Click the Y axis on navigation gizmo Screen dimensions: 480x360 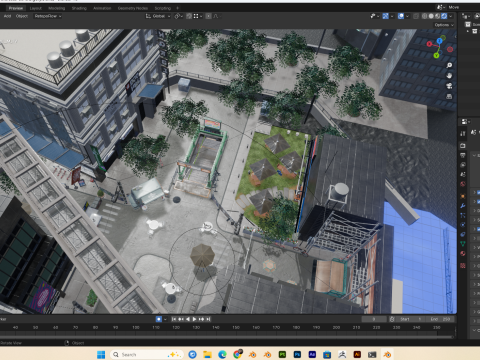(436, 55)
